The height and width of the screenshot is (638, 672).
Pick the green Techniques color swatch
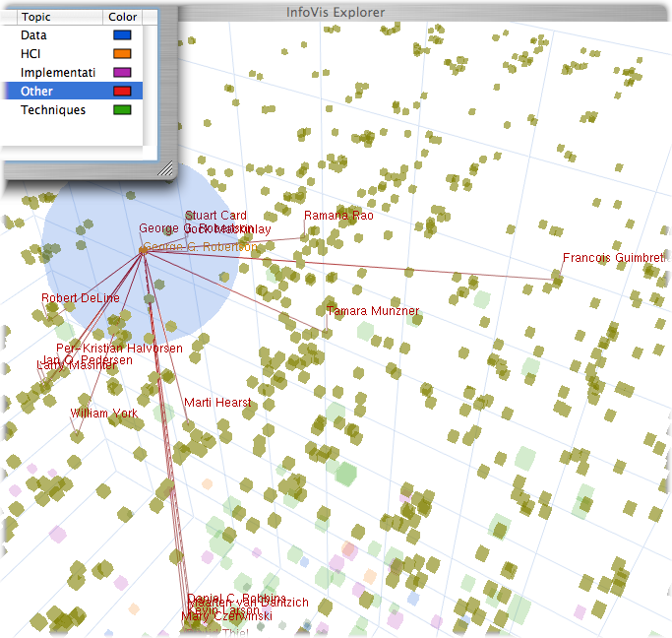pos(123,110)
